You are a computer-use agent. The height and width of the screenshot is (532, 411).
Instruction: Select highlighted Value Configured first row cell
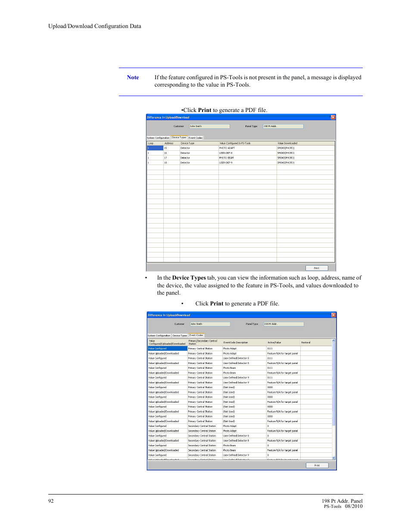(168, 348)
